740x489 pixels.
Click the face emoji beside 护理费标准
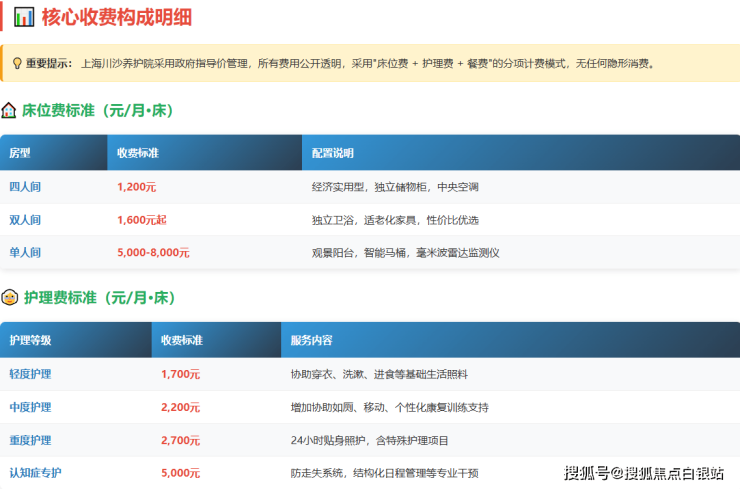[x=9, y=298]
